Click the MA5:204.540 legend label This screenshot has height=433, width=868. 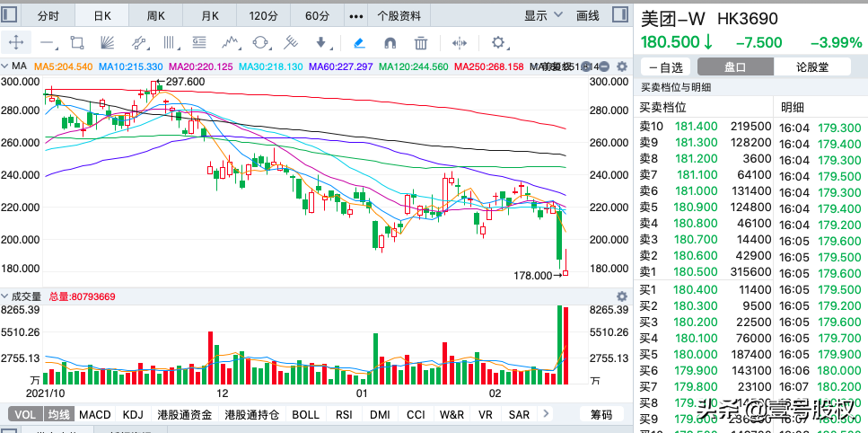(63, 67)
